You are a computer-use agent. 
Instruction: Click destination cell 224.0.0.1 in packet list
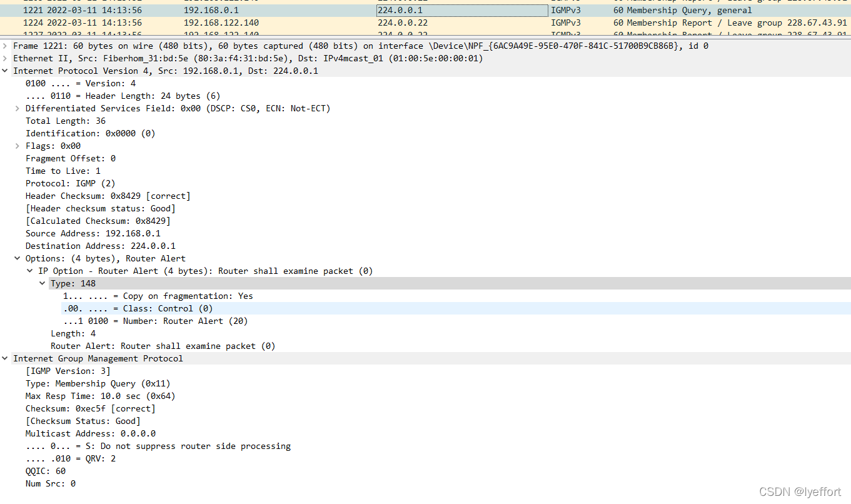[x=462, y=10]
